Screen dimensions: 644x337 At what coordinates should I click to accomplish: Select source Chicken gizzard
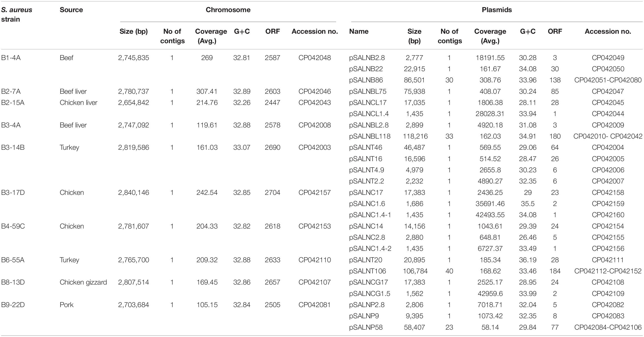coord(83,282)
